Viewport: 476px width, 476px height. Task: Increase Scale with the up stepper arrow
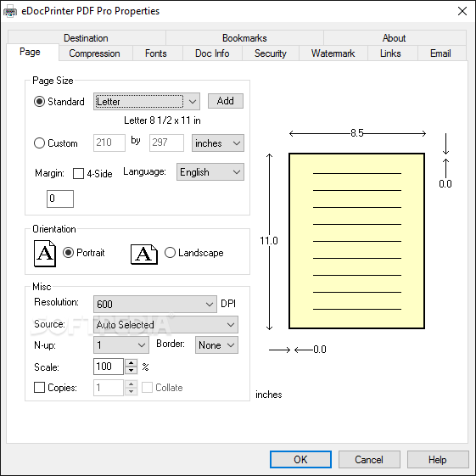tap(132, 363)
